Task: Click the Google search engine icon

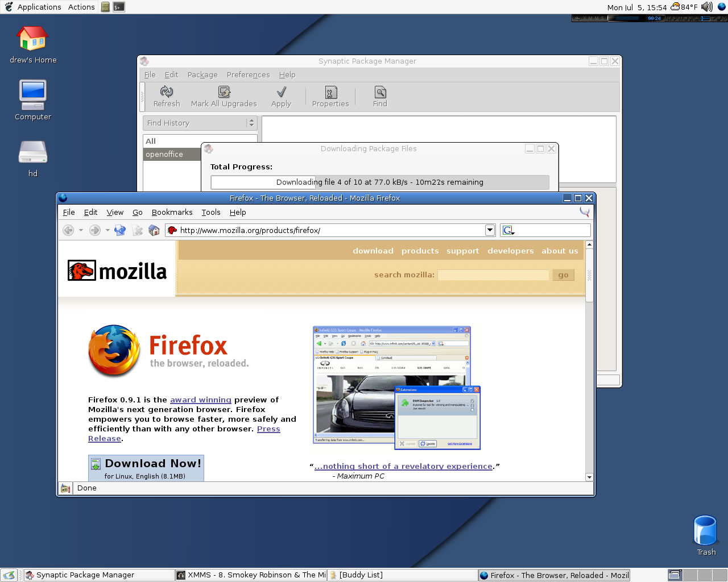Action: click(x=508, y=230)
